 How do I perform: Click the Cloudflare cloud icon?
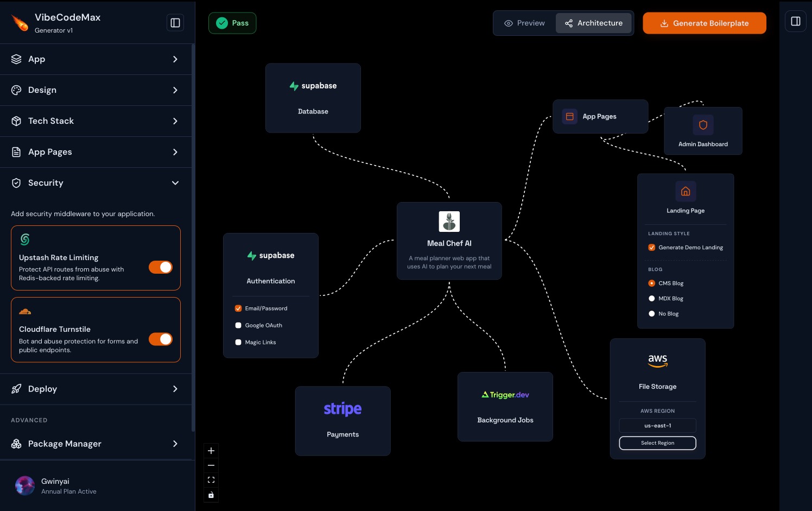25,312
